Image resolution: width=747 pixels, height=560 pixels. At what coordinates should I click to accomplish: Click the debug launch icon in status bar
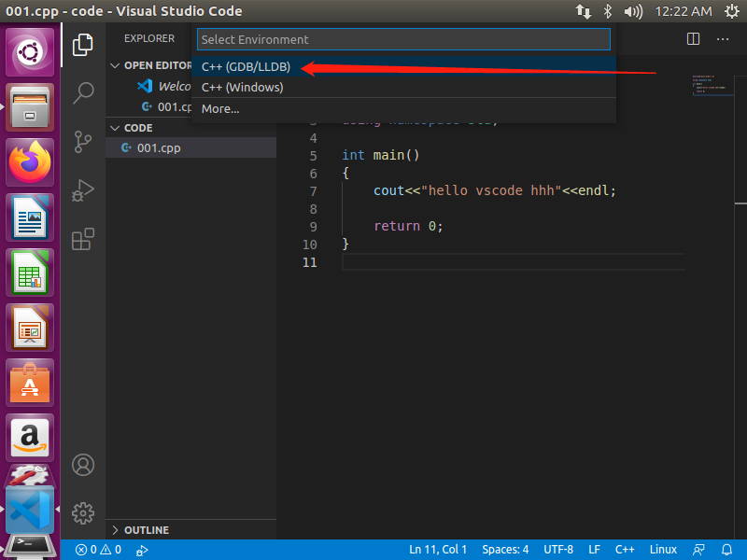[142, 550]
